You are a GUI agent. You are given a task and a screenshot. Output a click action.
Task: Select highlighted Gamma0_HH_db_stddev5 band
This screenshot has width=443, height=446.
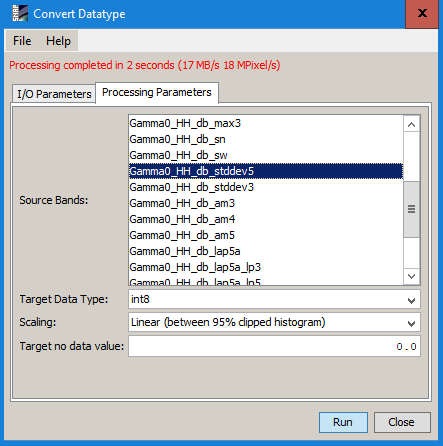coord(266,171)
